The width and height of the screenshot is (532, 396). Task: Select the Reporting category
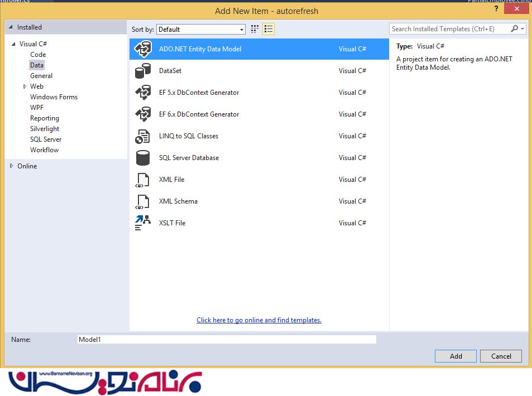pos(45,118)
